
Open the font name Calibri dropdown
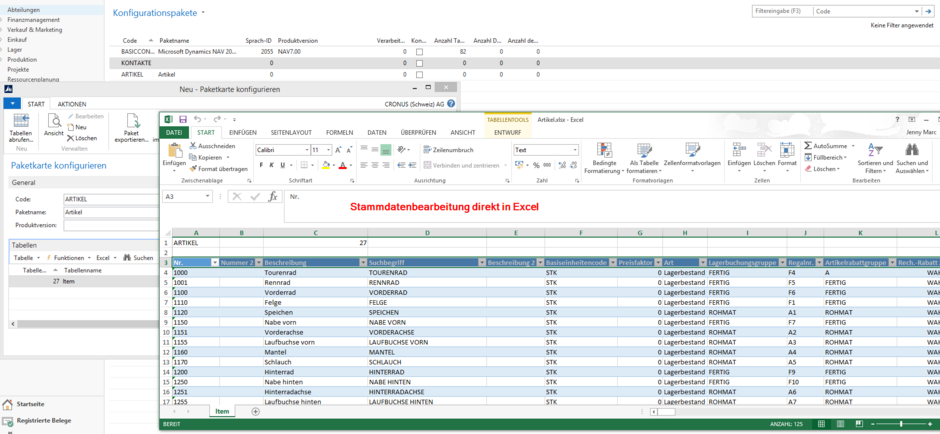click(x=307, y=150)
